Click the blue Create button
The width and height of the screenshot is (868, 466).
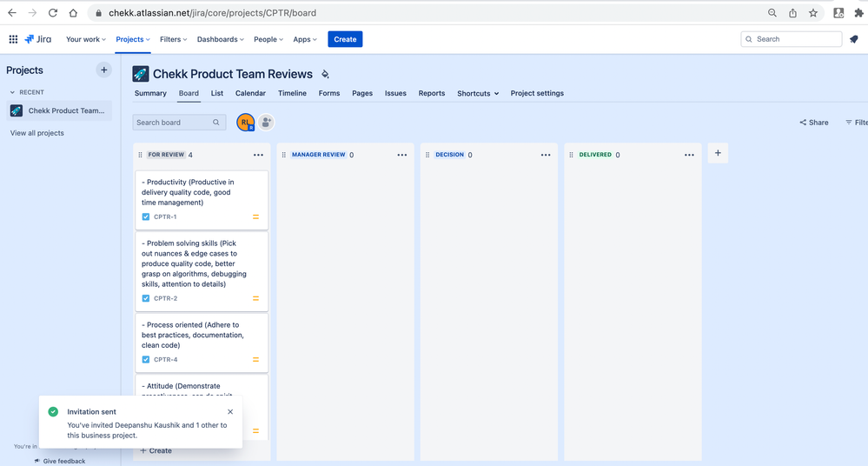coord(345,39)
